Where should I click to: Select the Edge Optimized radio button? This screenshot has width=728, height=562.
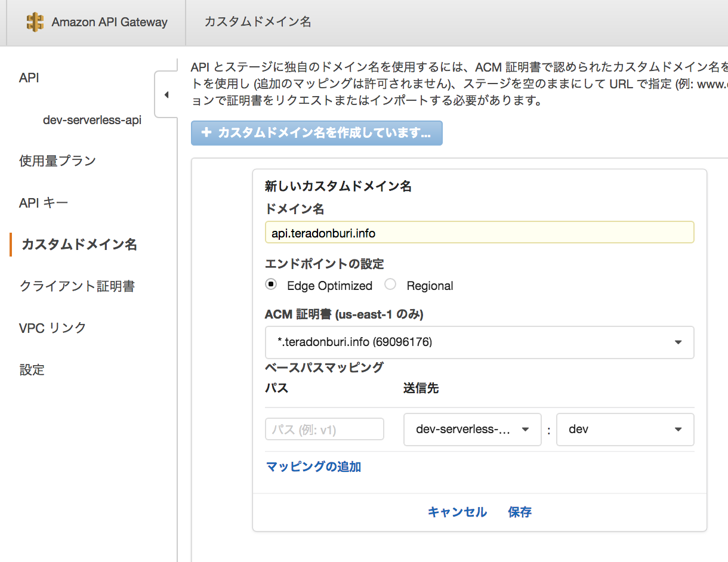[x=271, y=285]
